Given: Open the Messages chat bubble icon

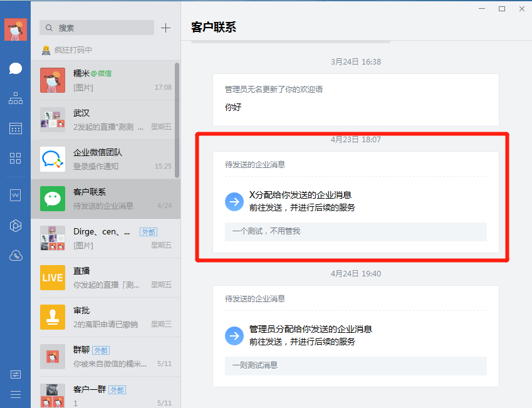Looking at the screenshot, I should click(16, 68).
